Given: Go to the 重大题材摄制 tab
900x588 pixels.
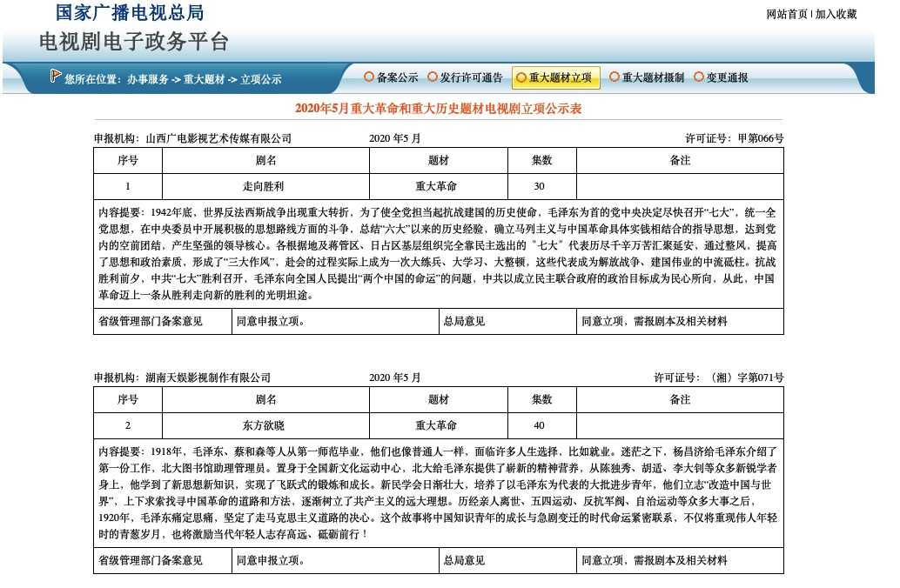Looking at the screenshot, I should [653, 77].
